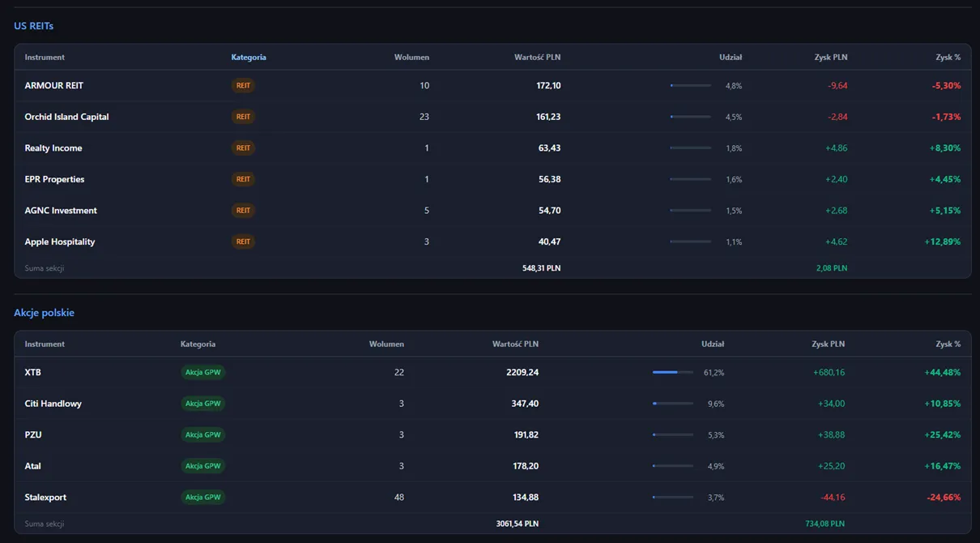Click Akcje polskie profit total 734,08 PLN
Screen dimensions: 980x543
[x=824, y=524]
